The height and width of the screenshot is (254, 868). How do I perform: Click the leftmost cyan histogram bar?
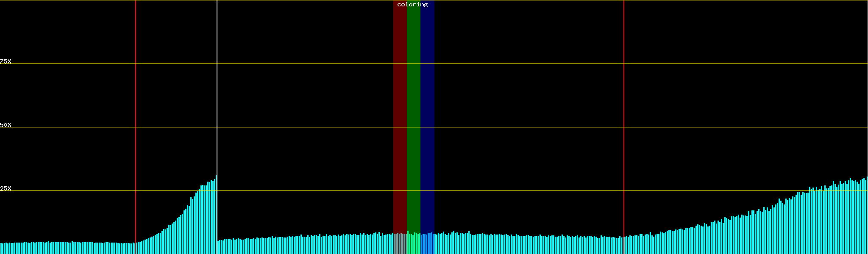(1, 248)
